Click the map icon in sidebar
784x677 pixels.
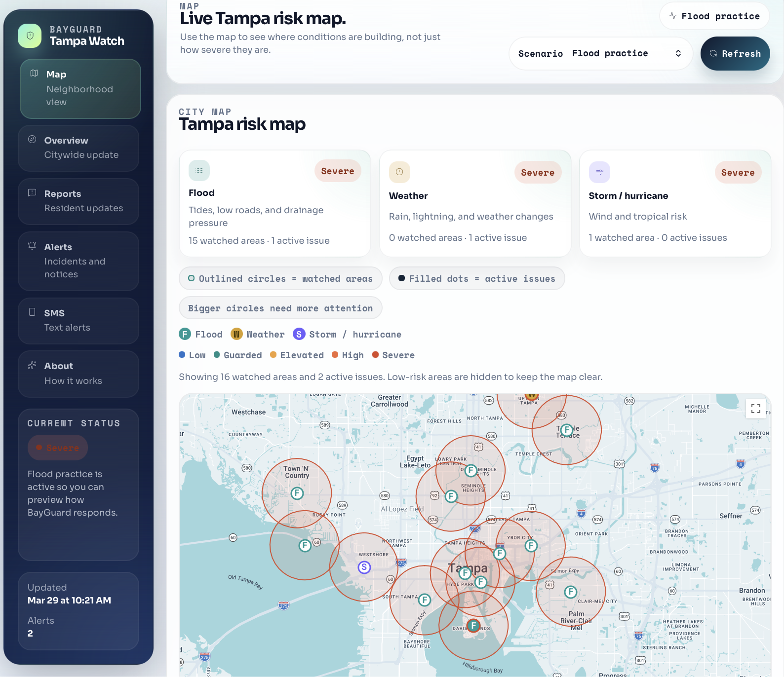click(34, 74)
